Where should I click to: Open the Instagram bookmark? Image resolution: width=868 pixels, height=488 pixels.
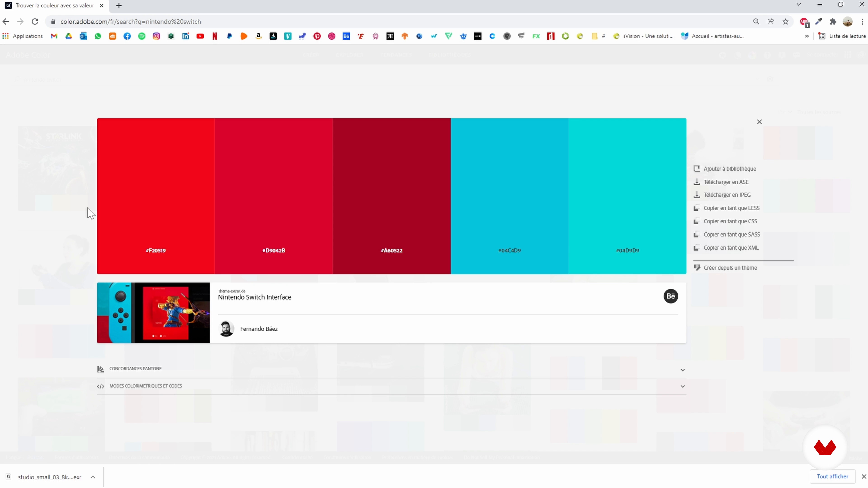pyautogui.click(x=156, y=36)
